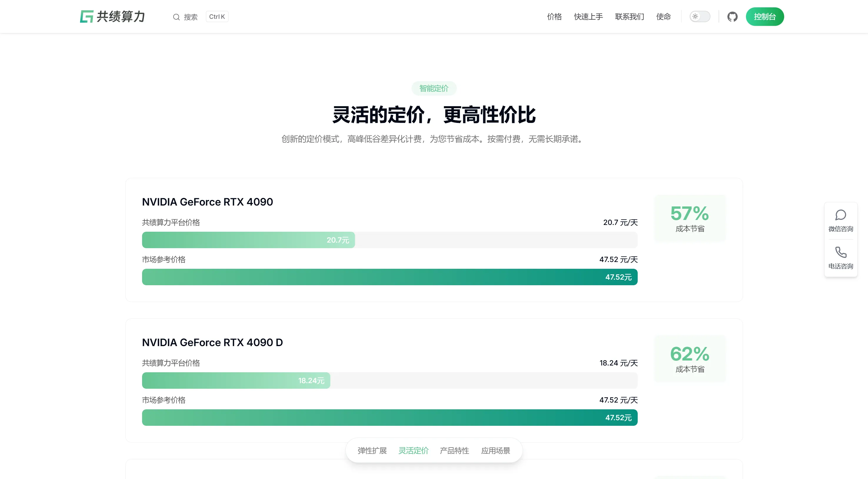The width and height of the screenshot is (868, 479).
Task: Open the 联系我们 nav item
Action: point(629,16)
